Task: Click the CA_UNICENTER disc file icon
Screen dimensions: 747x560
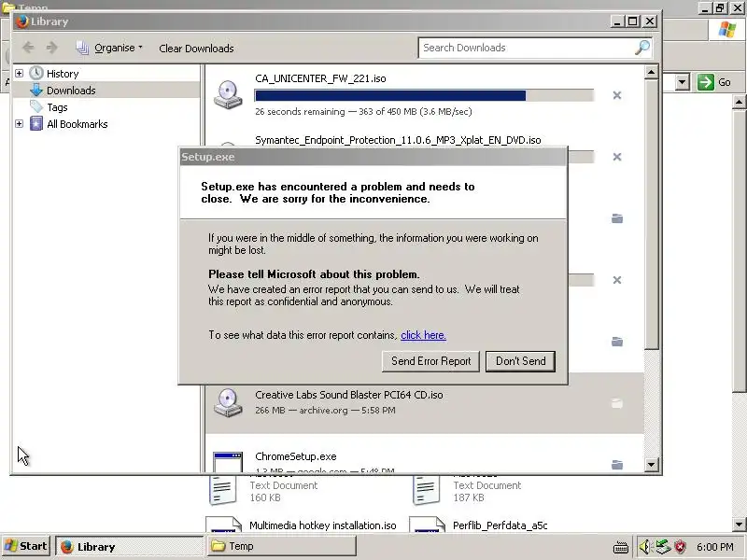Action: click(x=228, y=94)
